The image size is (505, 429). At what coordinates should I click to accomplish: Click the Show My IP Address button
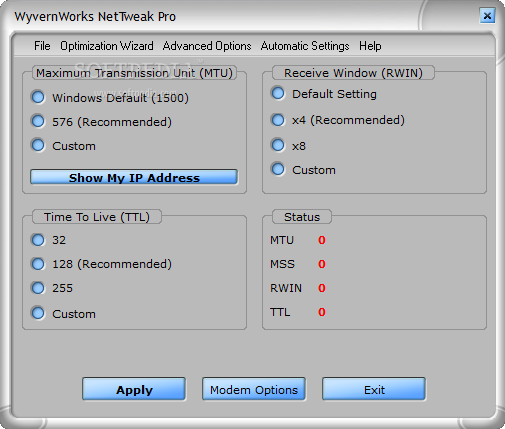[x=134, y=177]
